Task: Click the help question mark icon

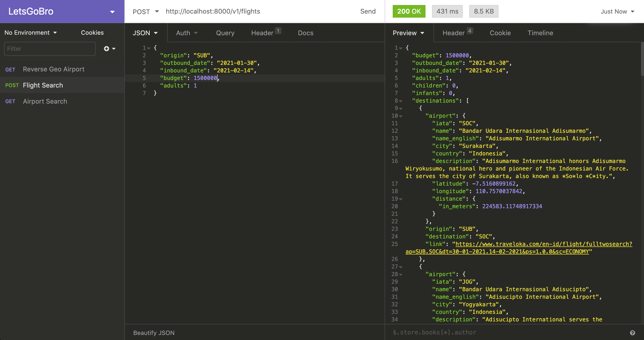Action: (x=632, y=333)
